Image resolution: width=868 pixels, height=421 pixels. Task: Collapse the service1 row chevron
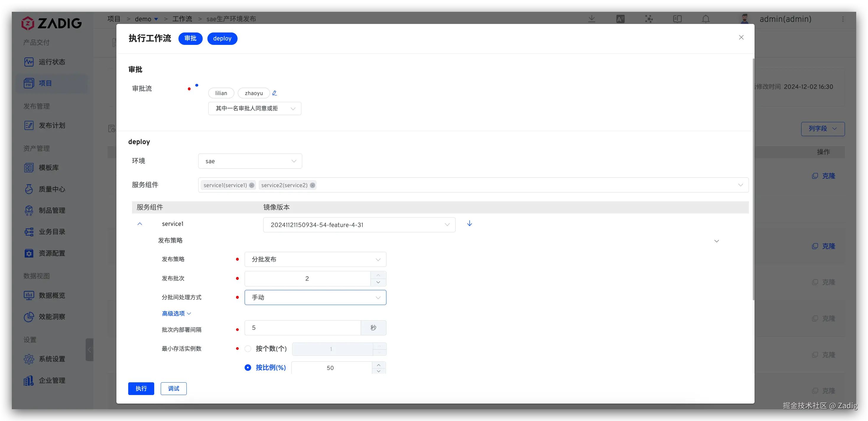[x=140, y=224]
